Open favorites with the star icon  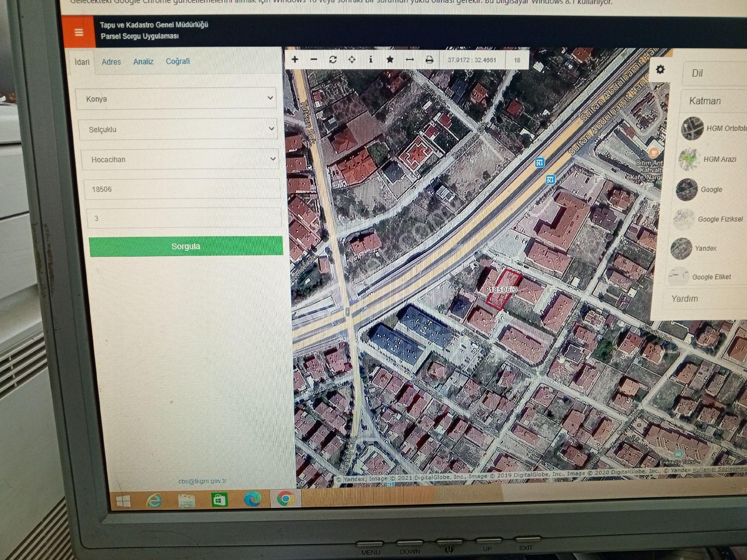tap(390, 59)
